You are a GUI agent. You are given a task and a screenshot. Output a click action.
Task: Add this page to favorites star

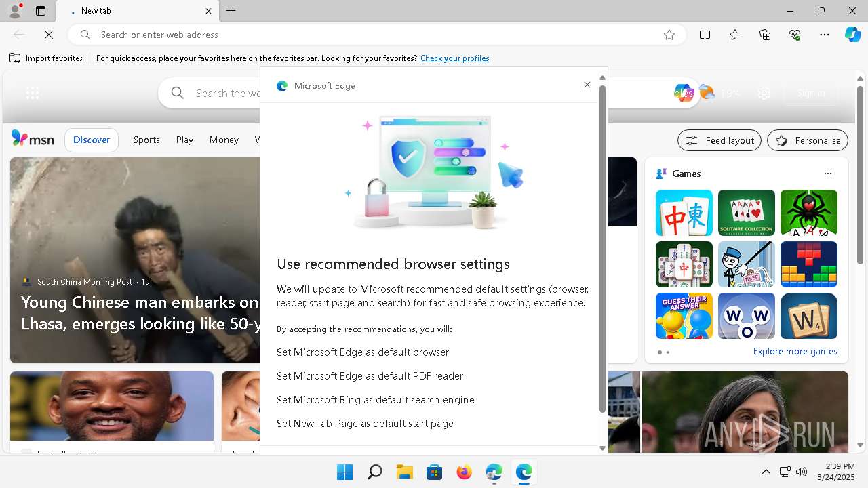(669, 35)
